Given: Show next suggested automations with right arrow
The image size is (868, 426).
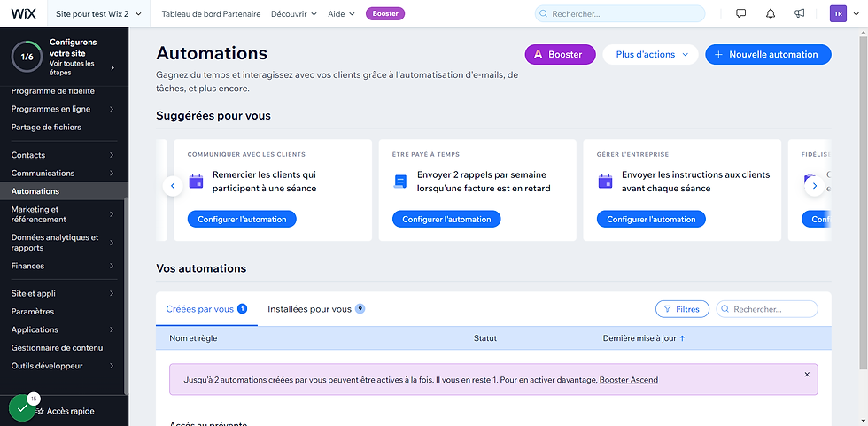Looking at the screenshot, I should point(814,186).
